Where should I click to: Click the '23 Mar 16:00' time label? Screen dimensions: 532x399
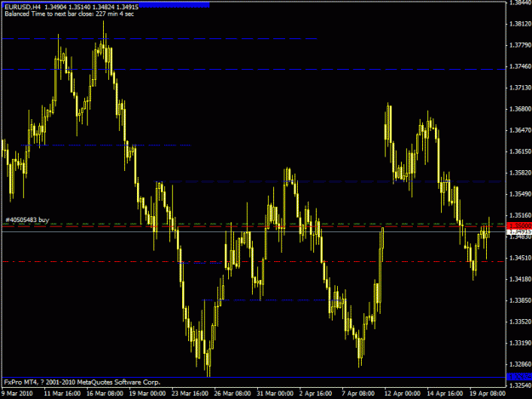[190, 394]
